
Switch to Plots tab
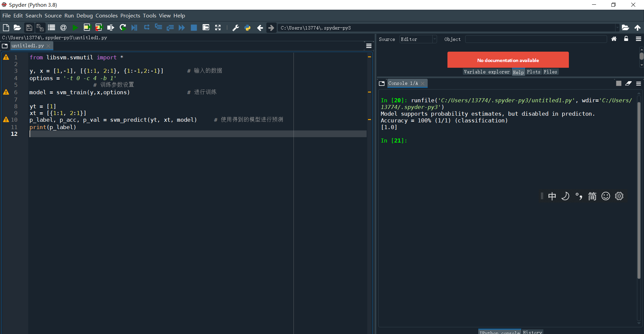[534, 72]
